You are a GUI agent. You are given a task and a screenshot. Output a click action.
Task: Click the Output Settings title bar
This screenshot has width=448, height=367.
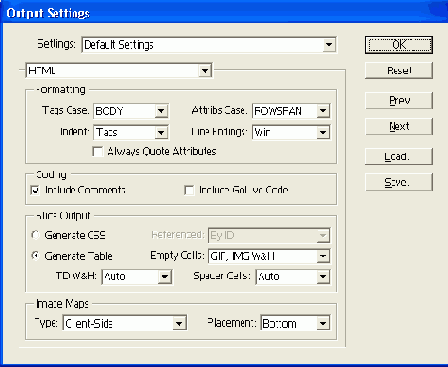(224, 13)
